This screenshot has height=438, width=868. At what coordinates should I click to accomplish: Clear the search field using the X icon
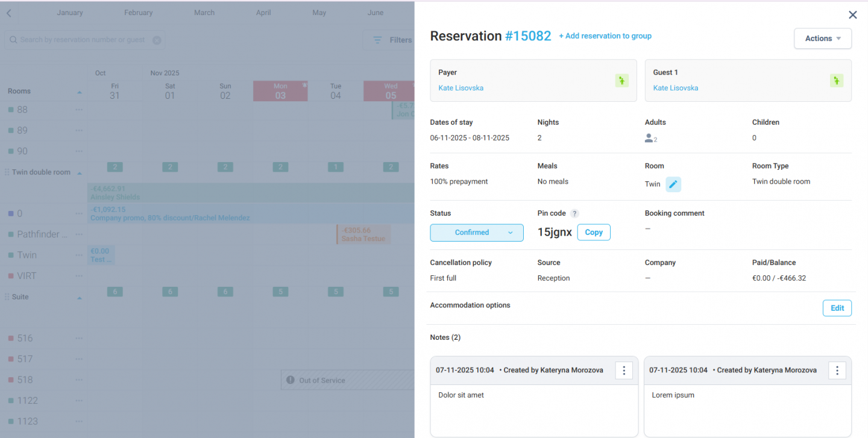coord(157,39)
